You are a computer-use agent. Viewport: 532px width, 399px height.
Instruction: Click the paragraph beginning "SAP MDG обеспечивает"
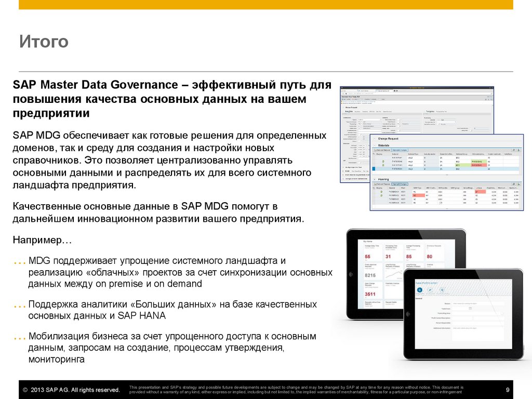point(170,160)
